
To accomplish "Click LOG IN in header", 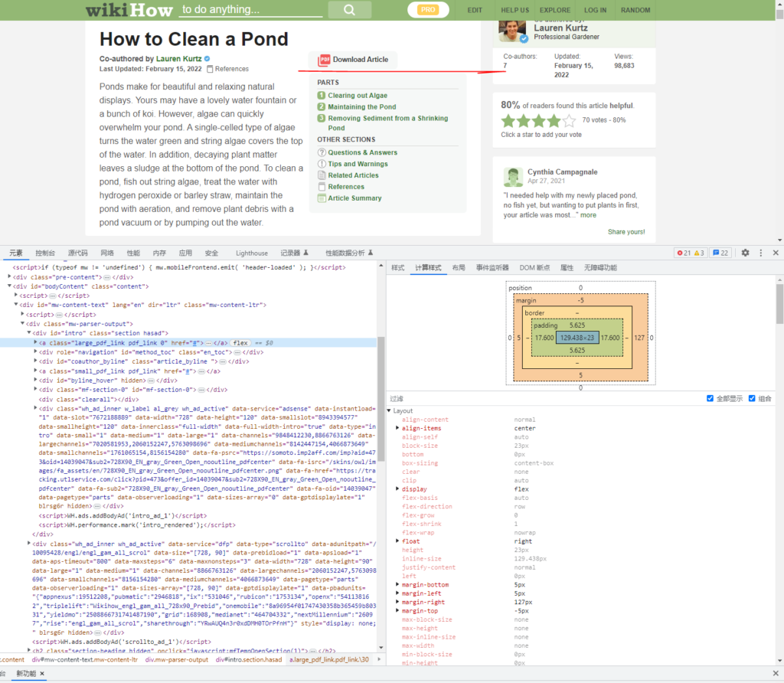I will tap(595, 10).
